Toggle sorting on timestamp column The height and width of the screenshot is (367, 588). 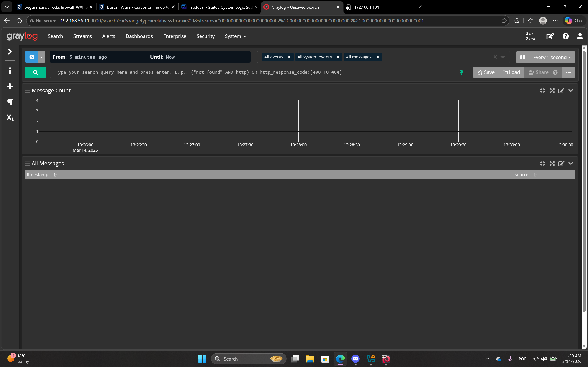tap(55, 175)
